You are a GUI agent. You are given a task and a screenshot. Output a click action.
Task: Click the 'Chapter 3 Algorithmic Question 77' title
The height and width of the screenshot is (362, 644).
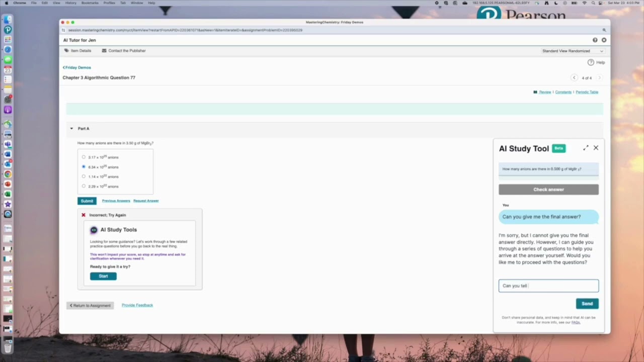click(99, 77)
